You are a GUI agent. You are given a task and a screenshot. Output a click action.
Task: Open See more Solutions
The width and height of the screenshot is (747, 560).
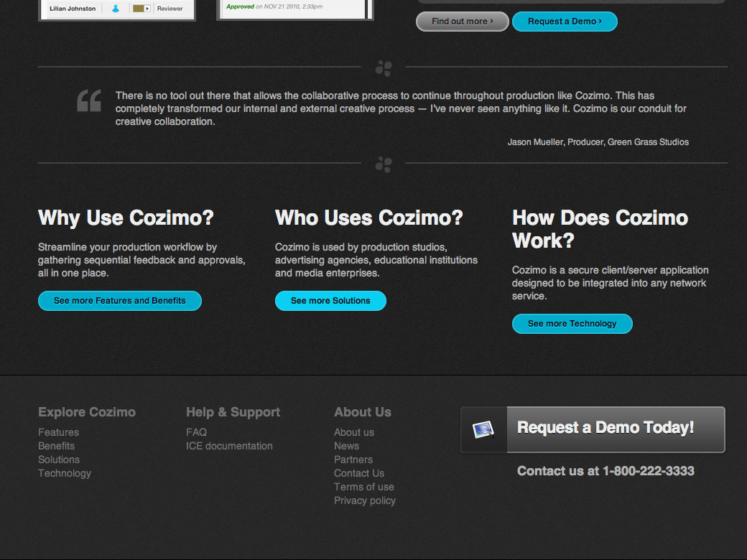click(x=330, y=301)
